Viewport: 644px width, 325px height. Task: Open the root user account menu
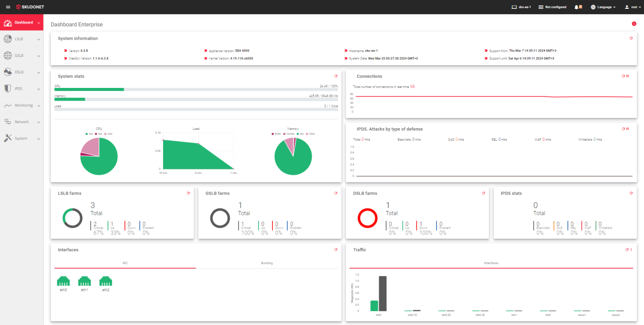click(633, 7)
